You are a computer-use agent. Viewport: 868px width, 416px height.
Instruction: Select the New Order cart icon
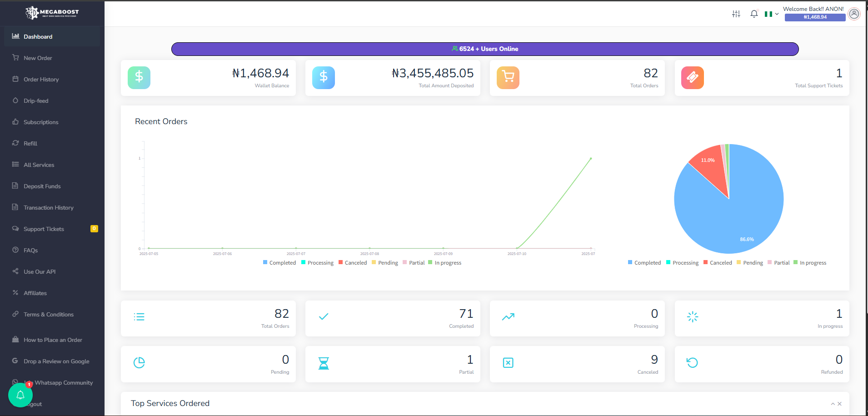pos(15,58)
